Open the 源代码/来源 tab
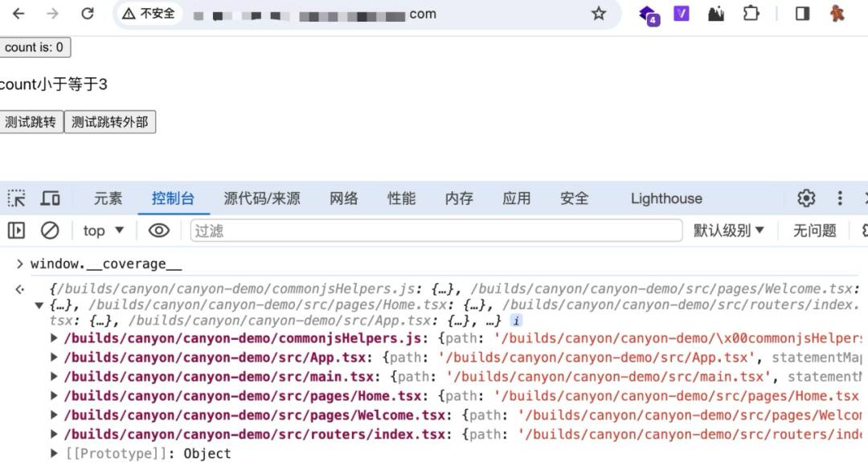This screenshot has height=466, width=868. (x=262, y=198)
